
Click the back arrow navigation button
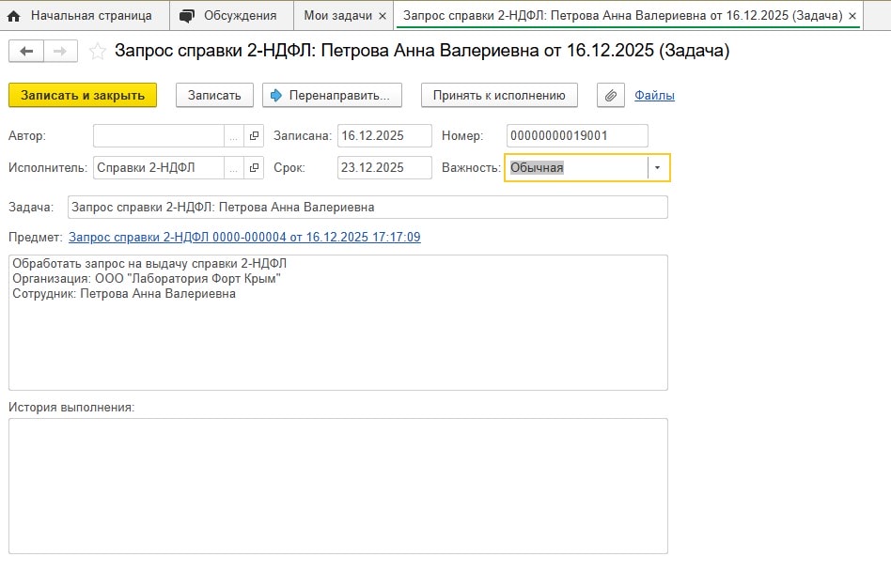pos(26,52)
